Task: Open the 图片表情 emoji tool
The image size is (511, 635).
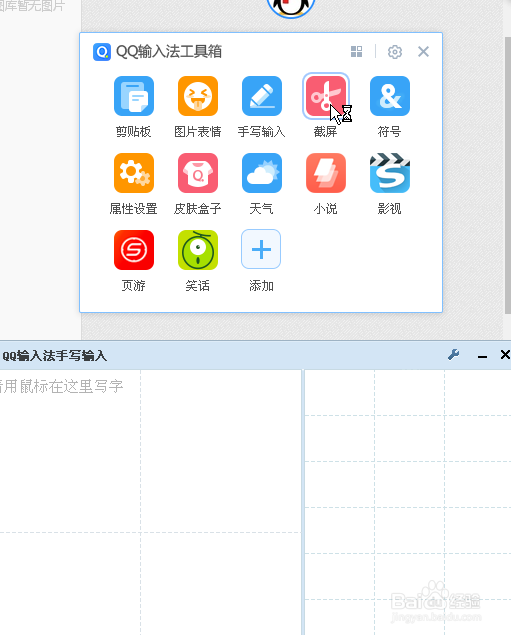Action: [x=198, y=96]
